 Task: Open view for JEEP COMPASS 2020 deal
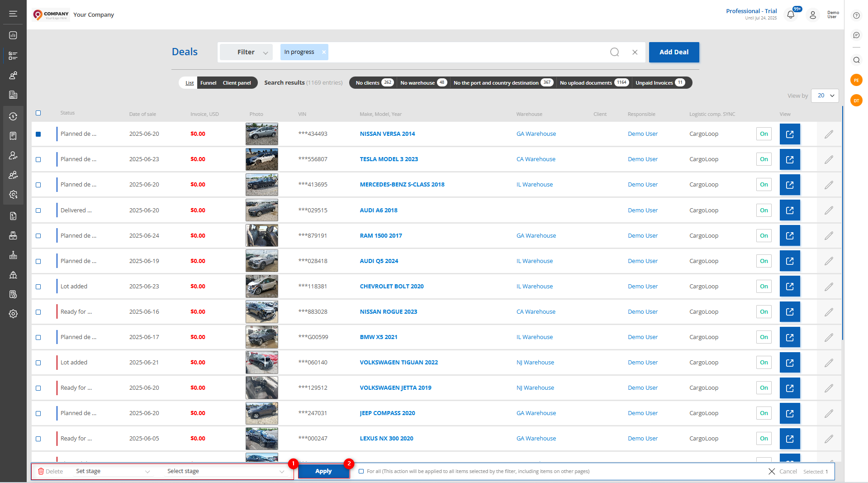coord(790,413)
